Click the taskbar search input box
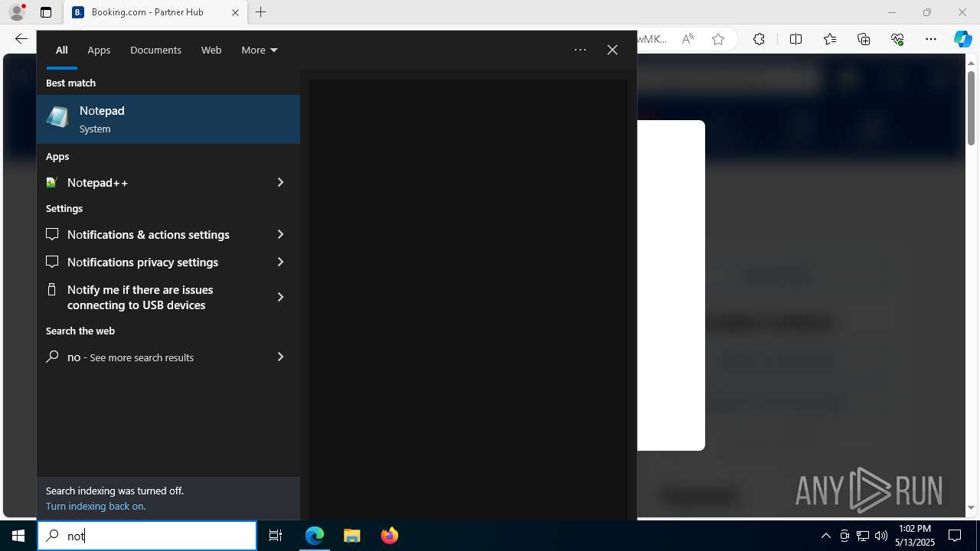The image size is (980, 551). [147, 536]
